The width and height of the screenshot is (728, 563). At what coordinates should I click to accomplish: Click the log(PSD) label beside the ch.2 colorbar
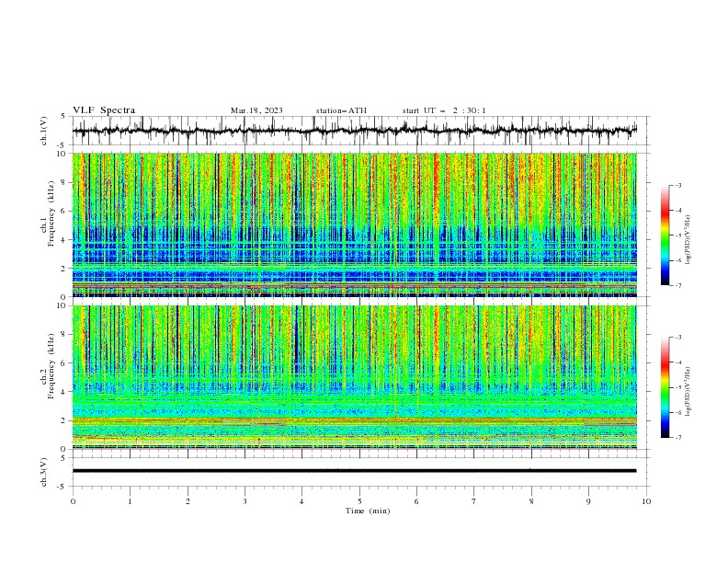pos(688,392)
